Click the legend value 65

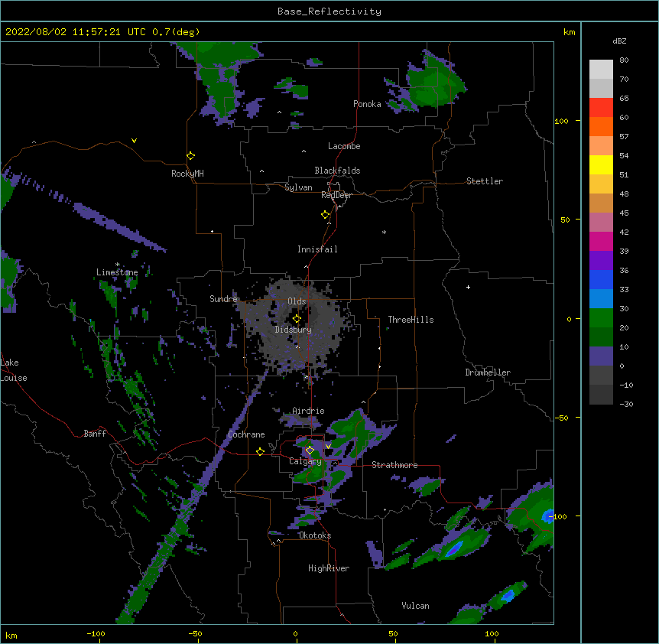(x=624, y=99)
